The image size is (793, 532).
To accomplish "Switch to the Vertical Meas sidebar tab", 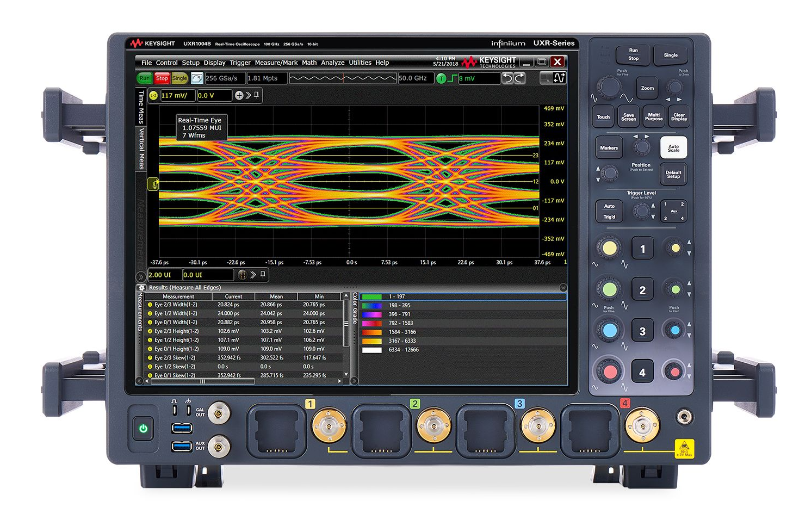I will tap(141, 147).
